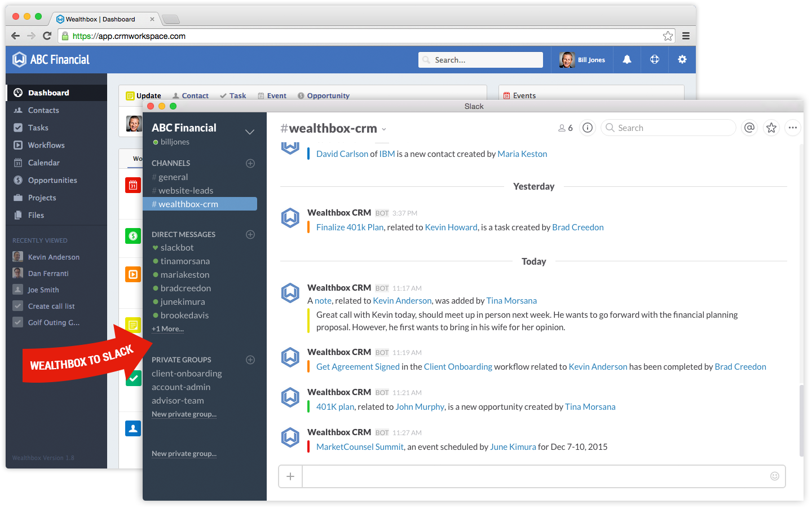Open Client Onboarding workflow link
The image size is (812, 508).
click(458, 366)
